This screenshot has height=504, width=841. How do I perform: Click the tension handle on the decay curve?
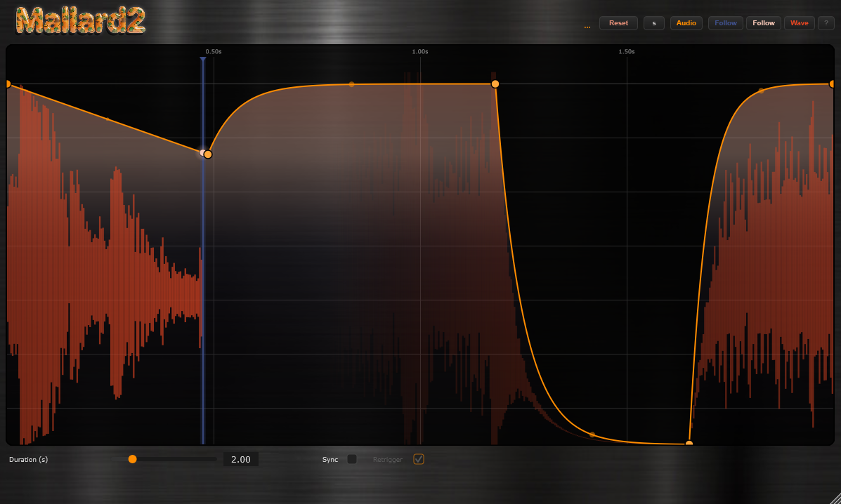click(x=592, y=435)
